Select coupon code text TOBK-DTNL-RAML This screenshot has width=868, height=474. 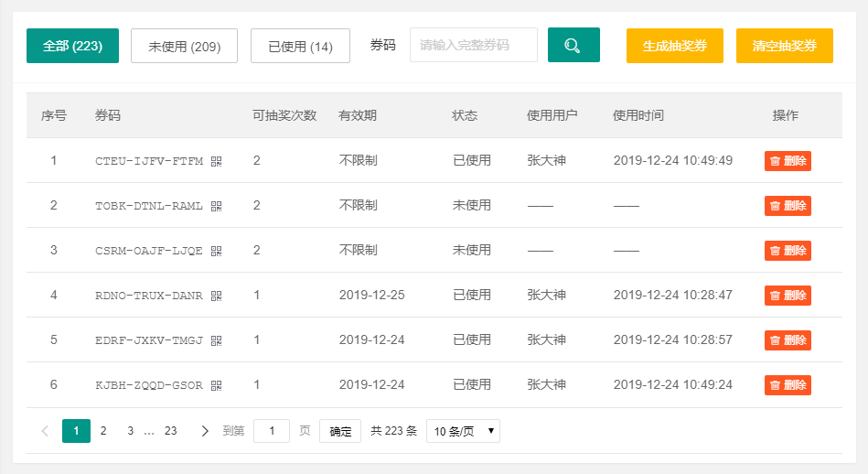149,206
